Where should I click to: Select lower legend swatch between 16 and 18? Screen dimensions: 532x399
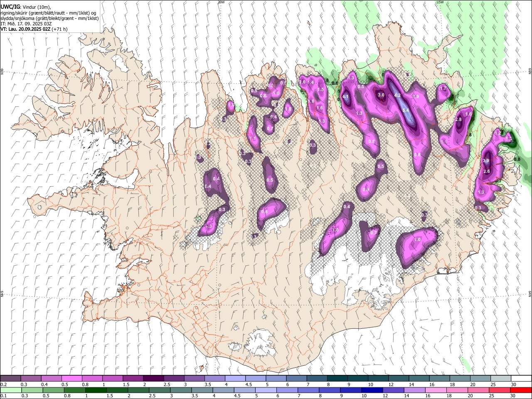click(x=436, y=390)
